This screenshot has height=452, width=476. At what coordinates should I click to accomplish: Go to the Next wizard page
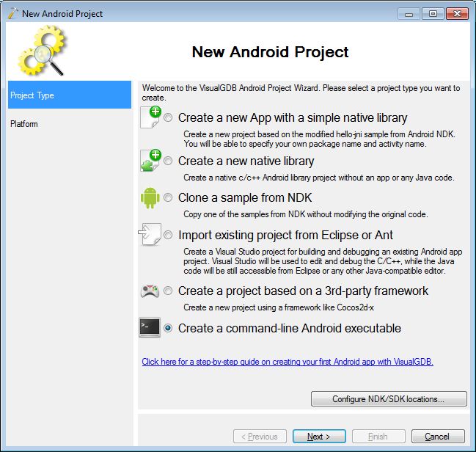[x=319, y=437]
